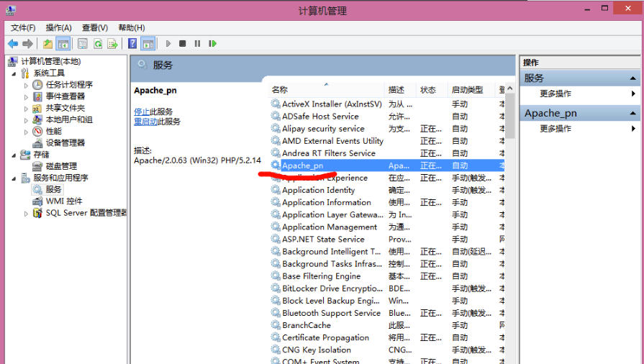Click the Up one level folder icon
The image size is (644, 364).
point(47,44)
